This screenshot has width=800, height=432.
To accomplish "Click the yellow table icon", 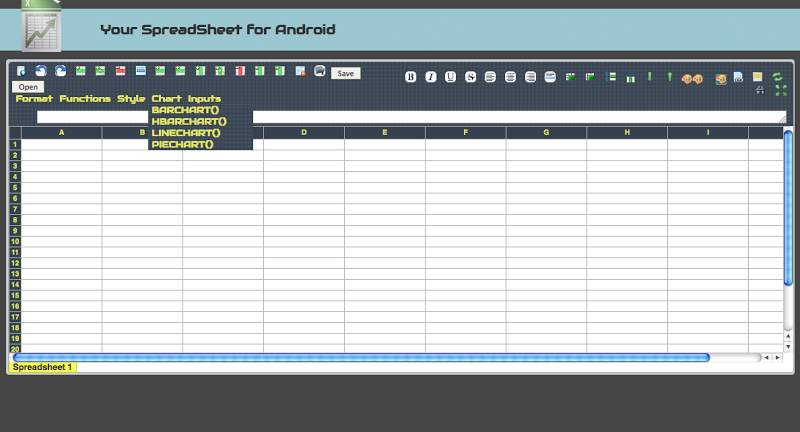I will pyautogui.click(x=758, y=77).
